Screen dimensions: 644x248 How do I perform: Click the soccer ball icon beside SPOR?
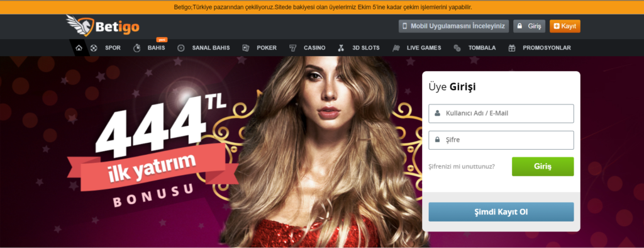coord(94,48)
